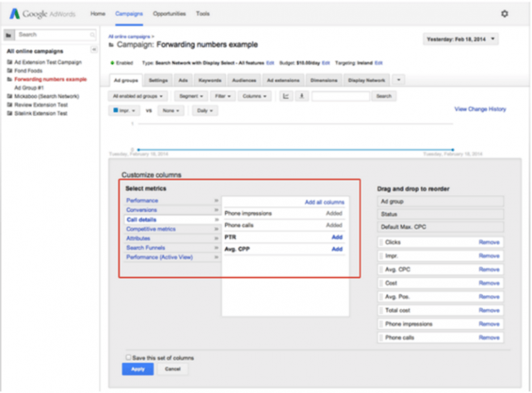Switch to the Ad extensions tab
The image size is (532, 393).
tap(283, 80)
